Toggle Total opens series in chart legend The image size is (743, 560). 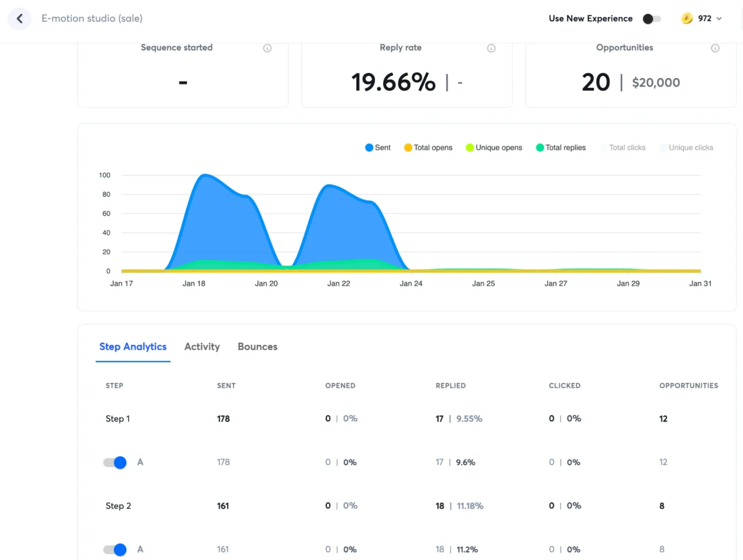(x=428, y=148)
